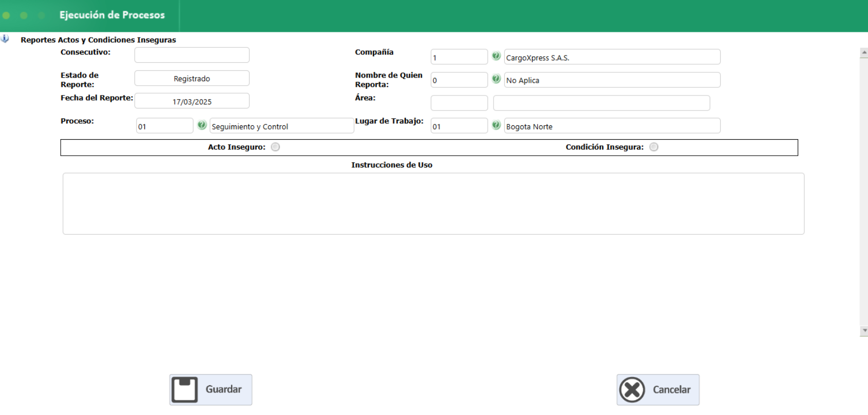Click the CargoXpress S.A.S. company name field
868x415 pixels.
tap(612, 56)
